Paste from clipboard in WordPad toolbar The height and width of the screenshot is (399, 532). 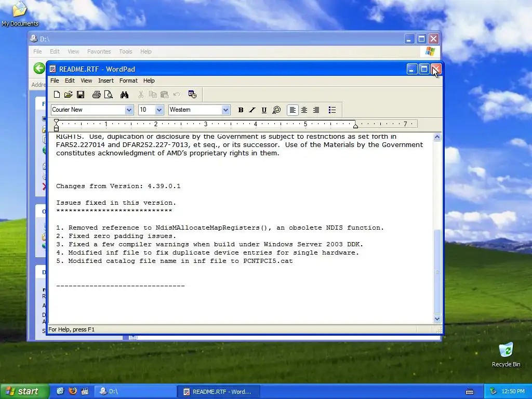(x=165, y=95)
